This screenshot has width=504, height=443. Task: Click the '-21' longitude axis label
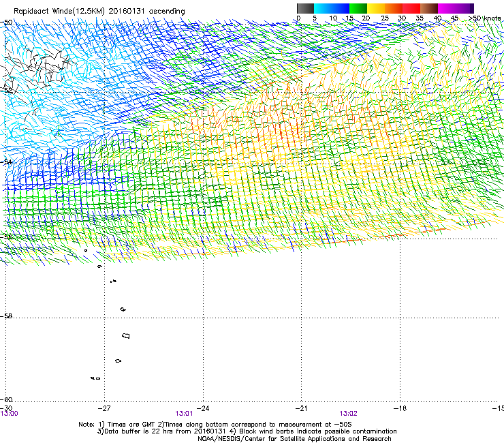(x=301, y=408)
